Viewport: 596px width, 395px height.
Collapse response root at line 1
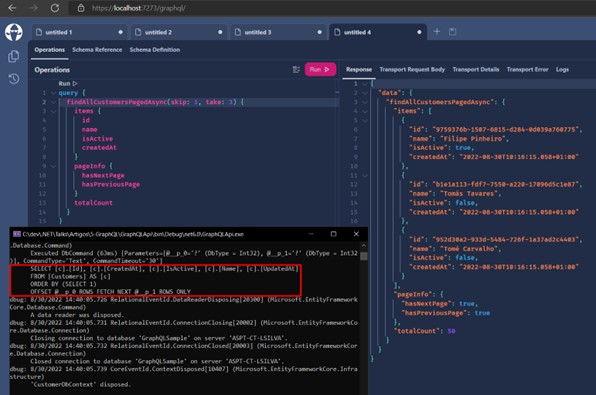click(365, 84)
